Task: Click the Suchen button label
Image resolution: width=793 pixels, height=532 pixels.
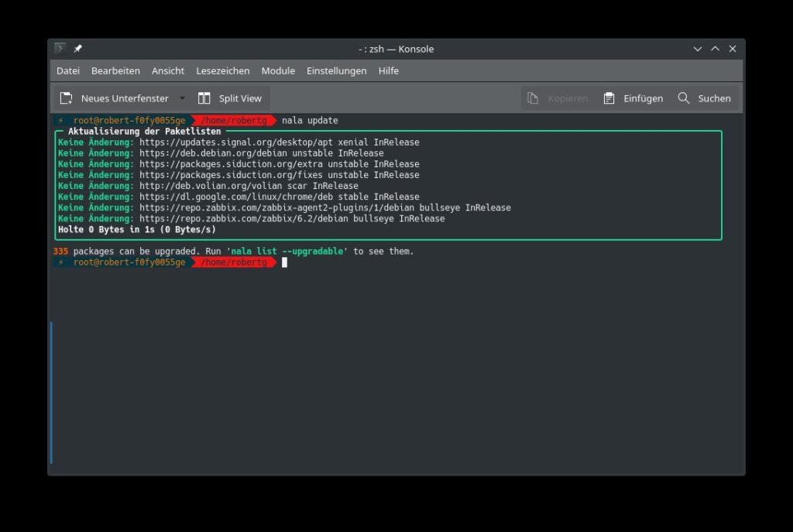Action: (714, 98)
